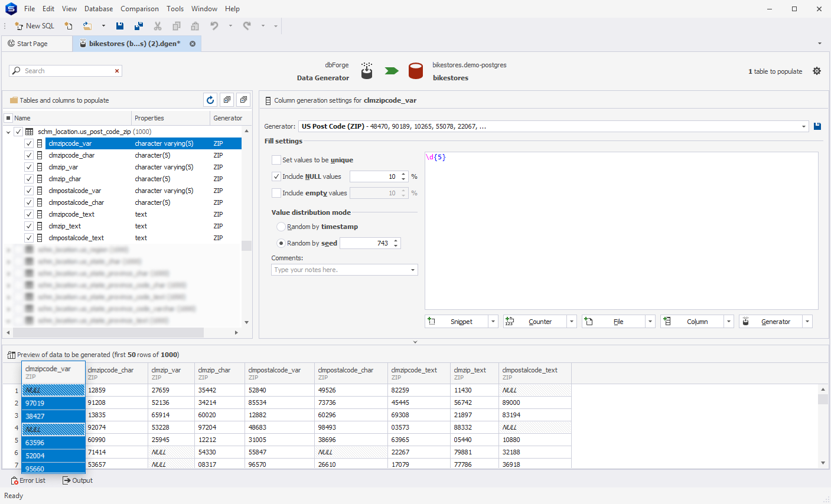The image size is (831, 504).
Task: Open the Database menu
Action: click(99, 9)
